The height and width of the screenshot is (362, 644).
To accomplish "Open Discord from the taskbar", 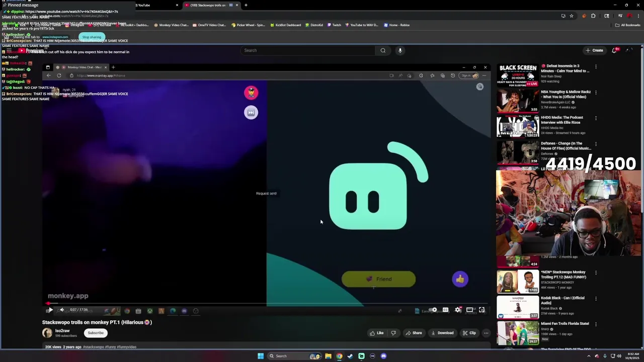I will 383,356.
